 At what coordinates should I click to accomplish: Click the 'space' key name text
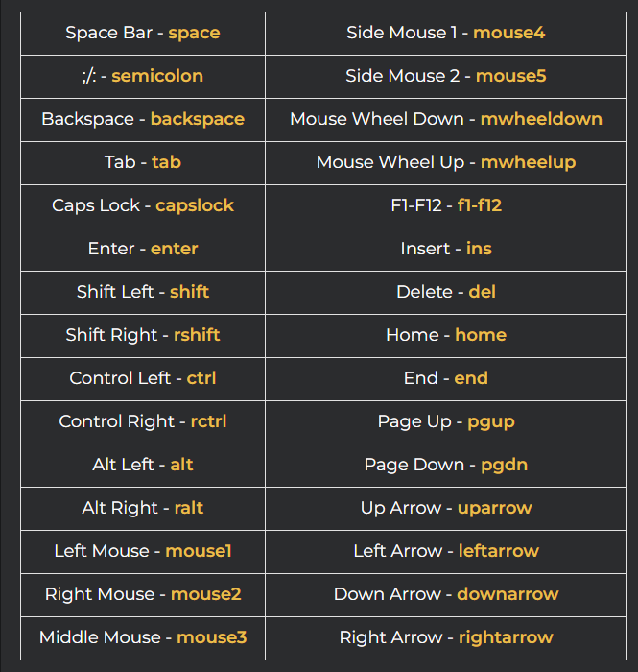[194, 33]
